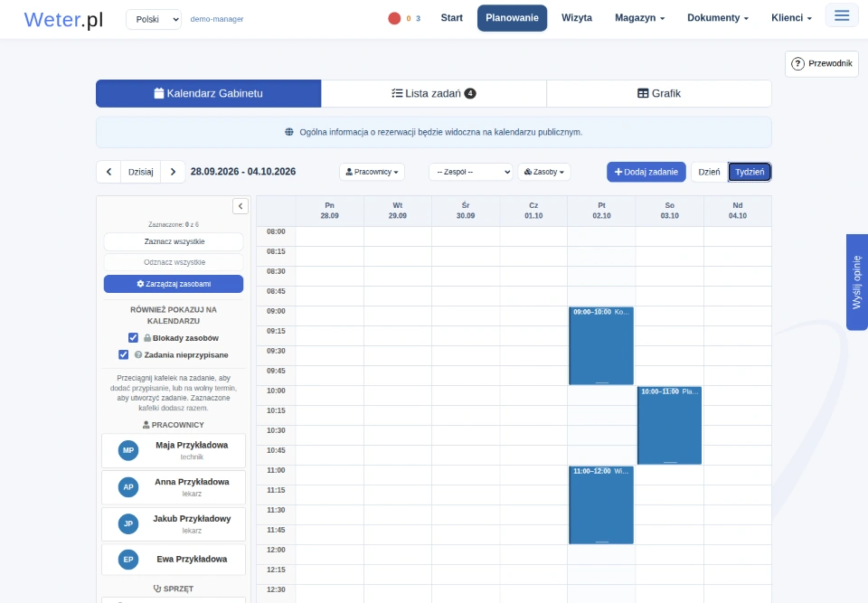This screenshot has height=603, width=868.
Task: Click the EP avatar of Ewa Przykładowa
Action: pyautogui.click(x=128, y=560)
